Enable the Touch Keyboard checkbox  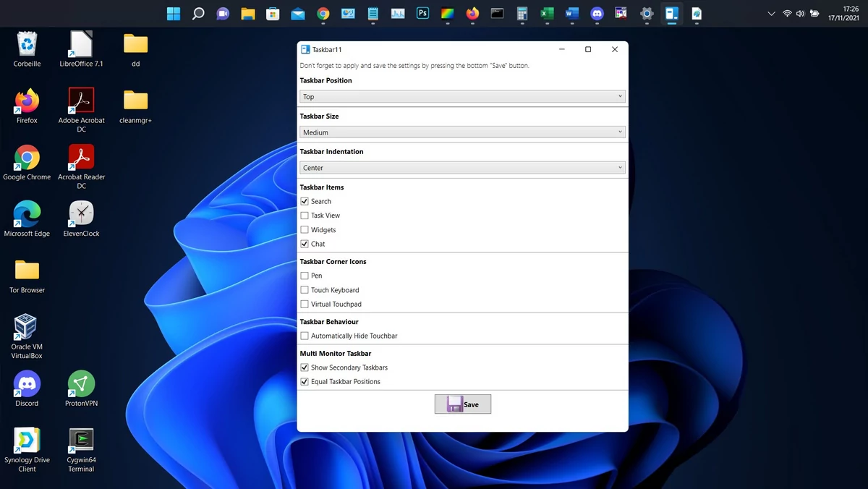point(305,290)
